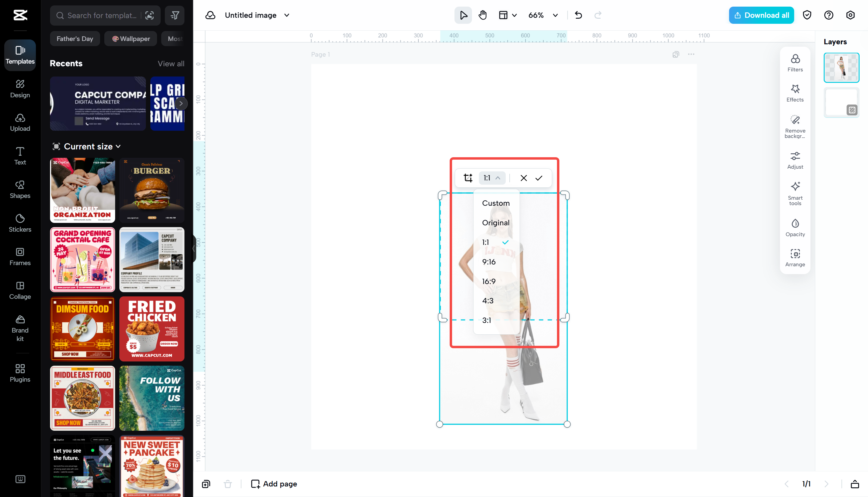This screenshot has height=497, width=868.
Task: Select the Wallpaper category tab
Action: point(131,39)
